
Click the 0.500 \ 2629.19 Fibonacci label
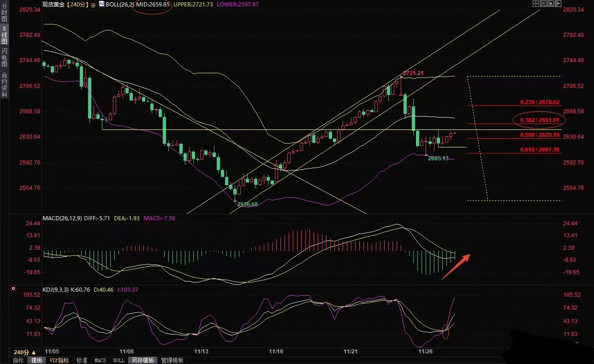coord(540,135)
